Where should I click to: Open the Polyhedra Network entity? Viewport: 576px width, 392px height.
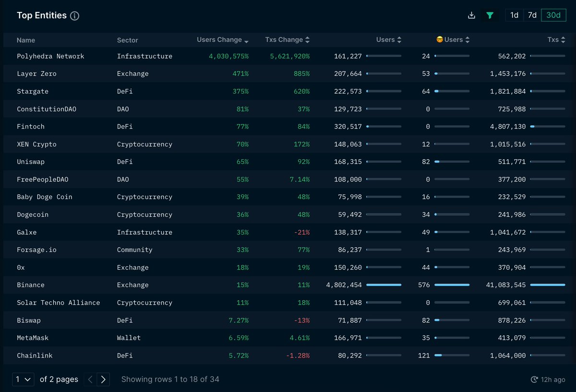pos(50,56)
